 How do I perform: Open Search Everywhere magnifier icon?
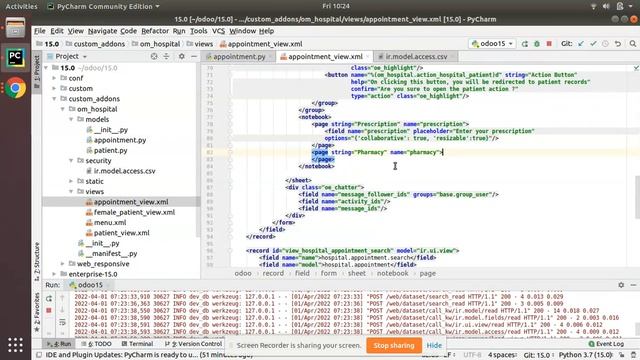tap(633, 44)
